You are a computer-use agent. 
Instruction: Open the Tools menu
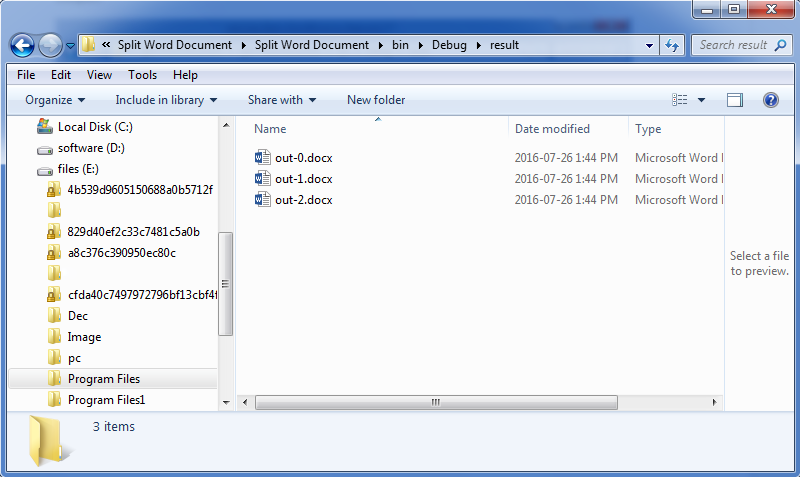point(142,75)
